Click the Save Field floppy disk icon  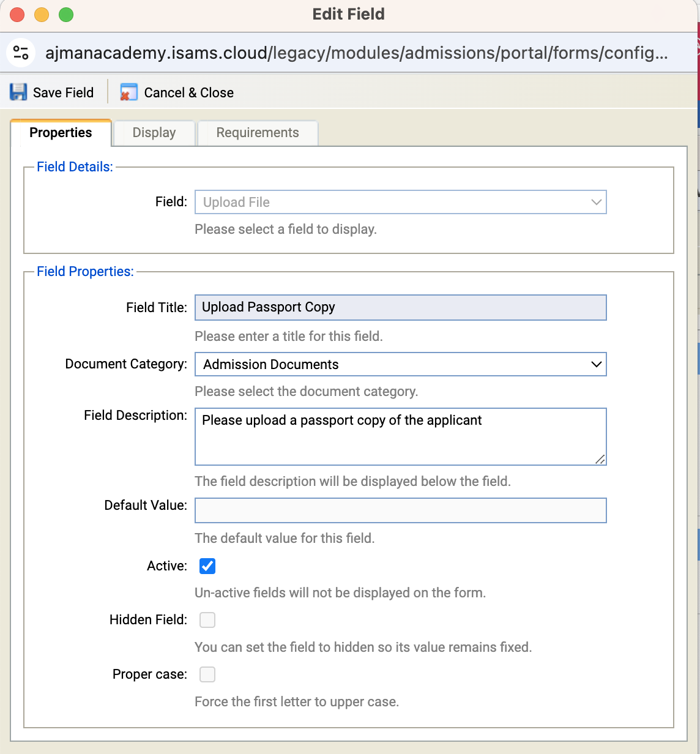click(18, 92)
